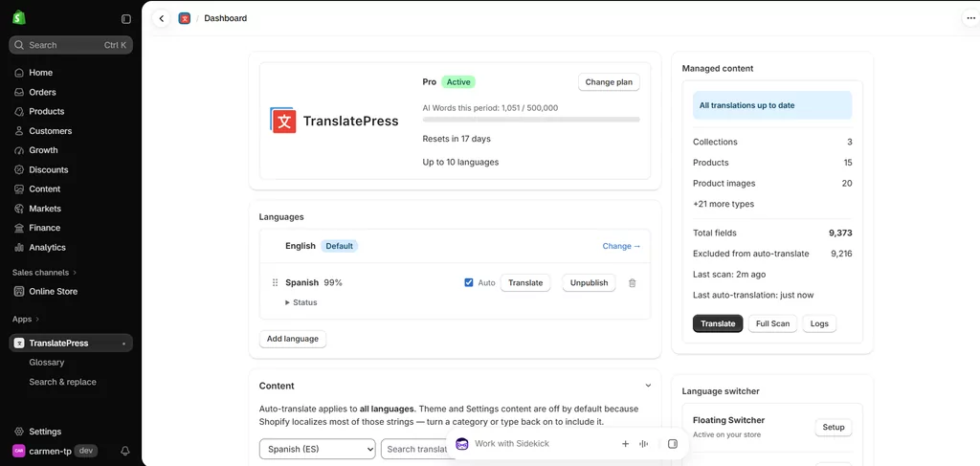Click the Content image icon
Screen dimensions: 980x466
[19, 189]
